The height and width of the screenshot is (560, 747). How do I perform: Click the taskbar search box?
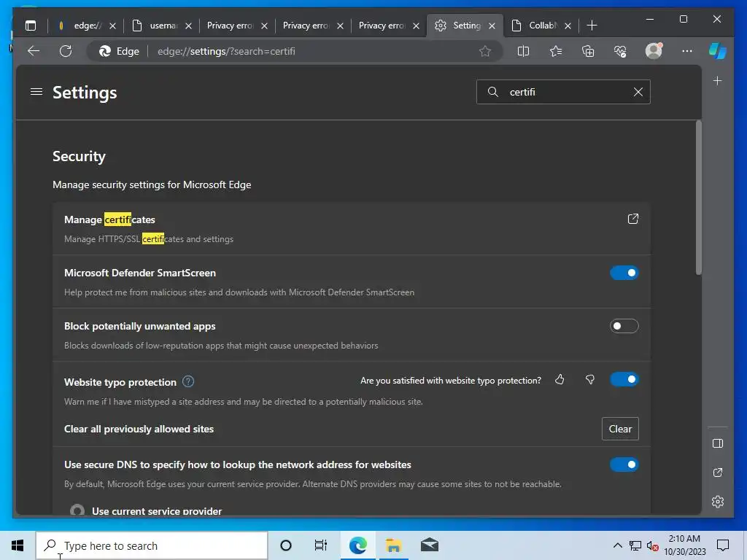152,545
